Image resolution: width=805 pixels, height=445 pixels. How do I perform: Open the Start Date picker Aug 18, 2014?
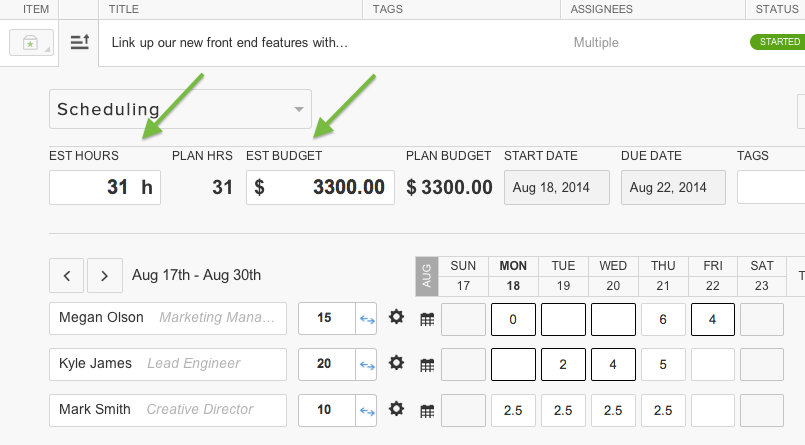coord(556,187)
